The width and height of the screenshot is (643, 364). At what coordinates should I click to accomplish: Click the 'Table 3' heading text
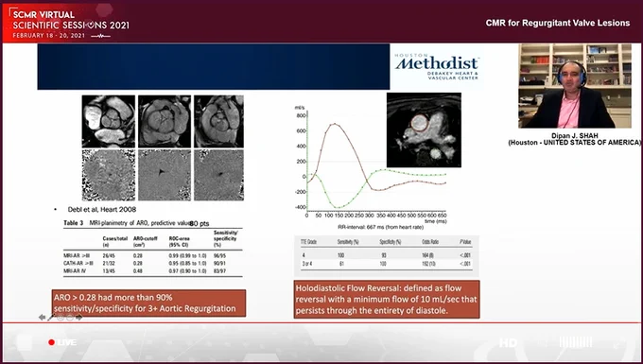pyautogui.click(x=74, y=223)
